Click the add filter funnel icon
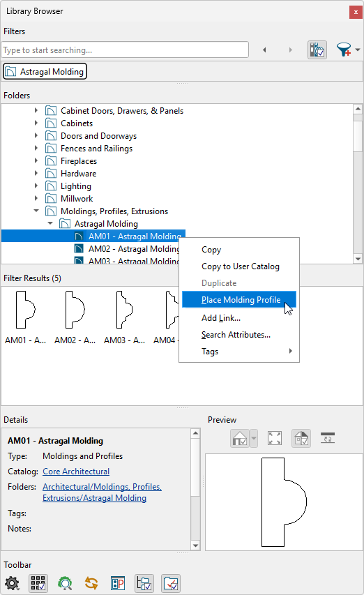This screenshot has height=595, width=364. [x=344, y=50]
